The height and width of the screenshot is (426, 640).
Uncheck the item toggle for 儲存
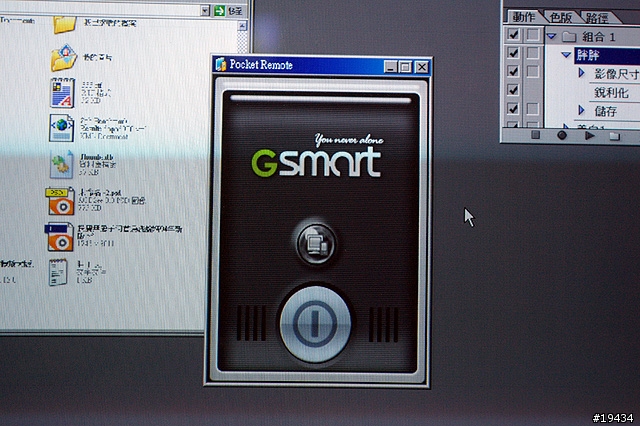point(513,109)
